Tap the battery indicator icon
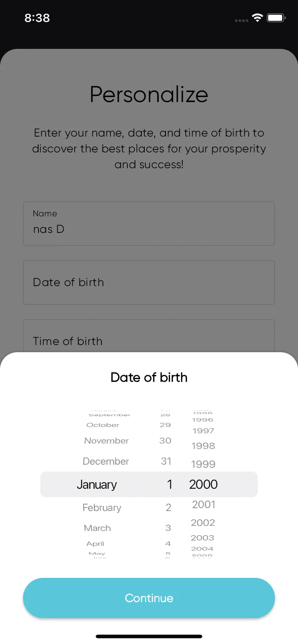 [x=276, y=18]
